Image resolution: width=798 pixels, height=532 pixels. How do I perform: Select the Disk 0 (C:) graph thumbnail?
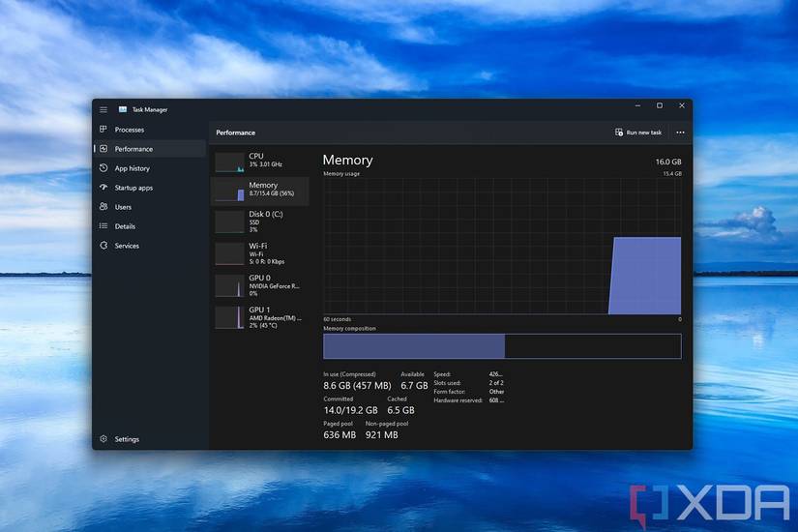point(229,222)
